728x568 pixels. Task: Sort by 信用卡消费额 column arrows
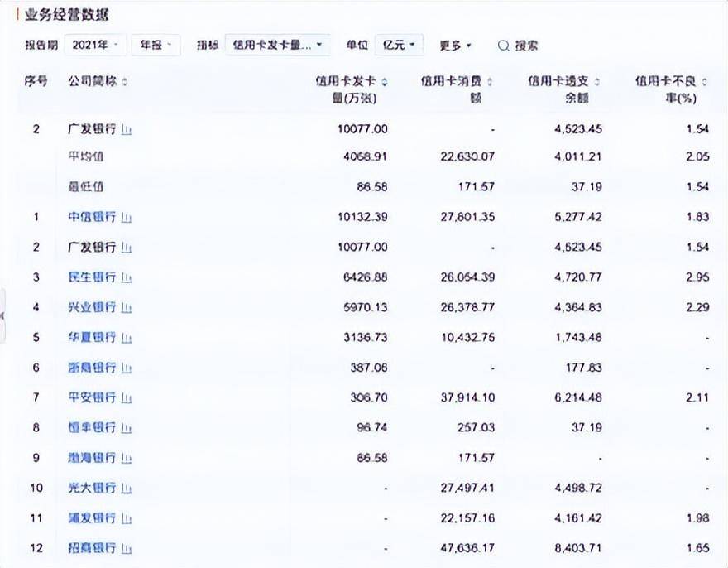pyautogui.click(x=490, y=82)
